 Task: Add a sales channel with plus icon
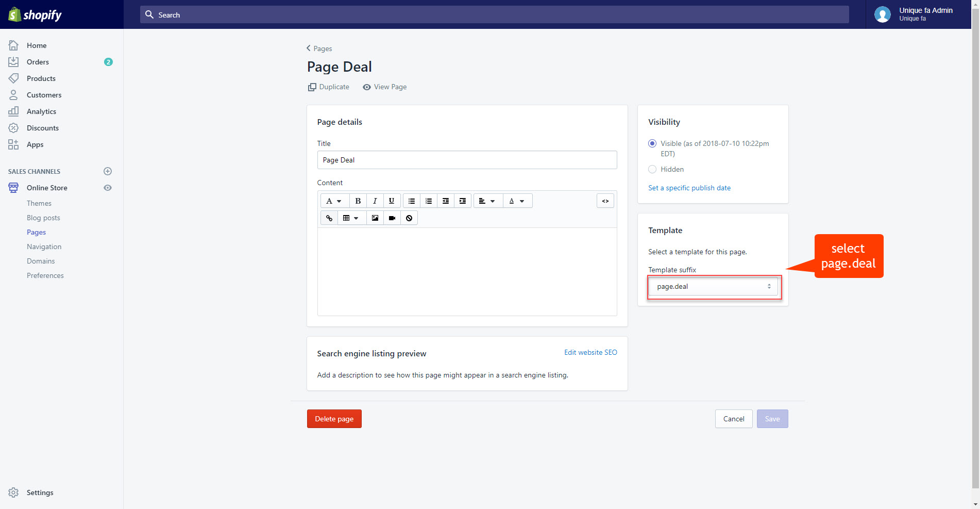108,171
